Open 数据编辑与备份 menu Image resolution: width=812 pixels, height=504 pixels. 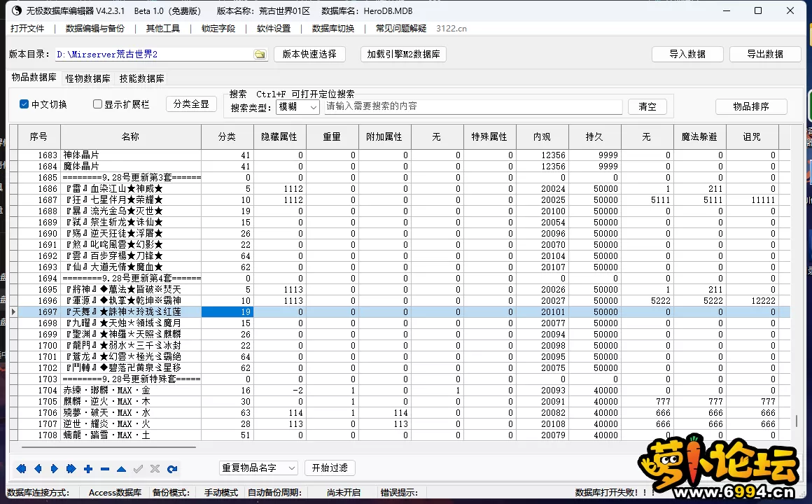click(94, 29)
